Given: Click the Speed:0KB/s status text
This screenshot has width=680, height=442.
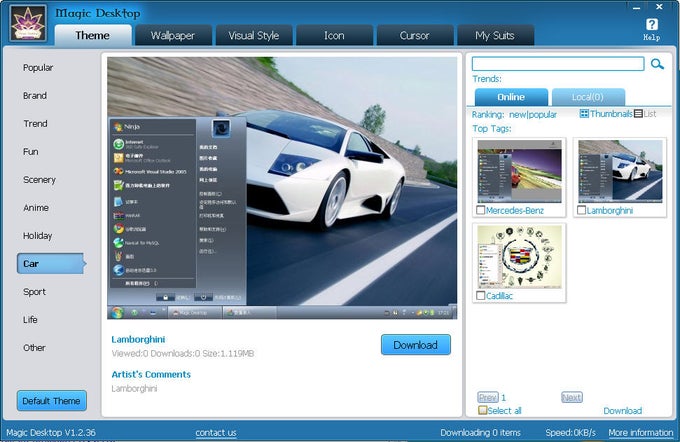Looking at the screenshot, I should [571, 432].
